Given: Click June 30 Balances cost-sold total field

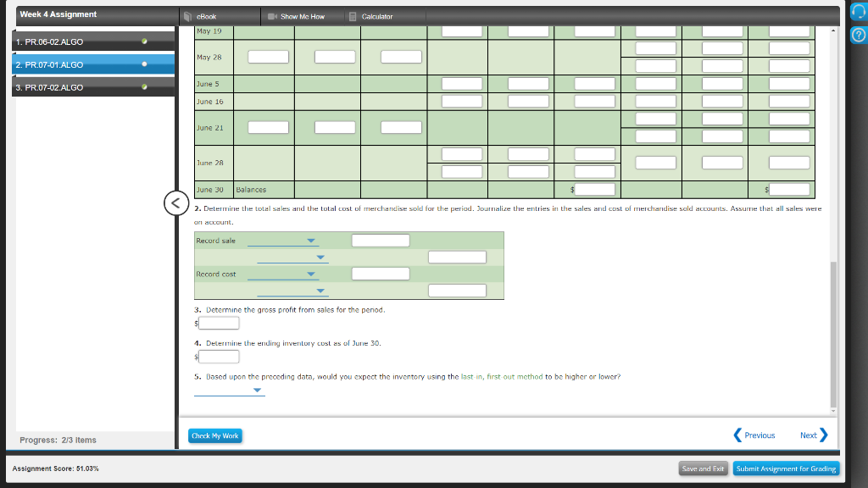Looking at the screenshot, I should coord(594,189).
